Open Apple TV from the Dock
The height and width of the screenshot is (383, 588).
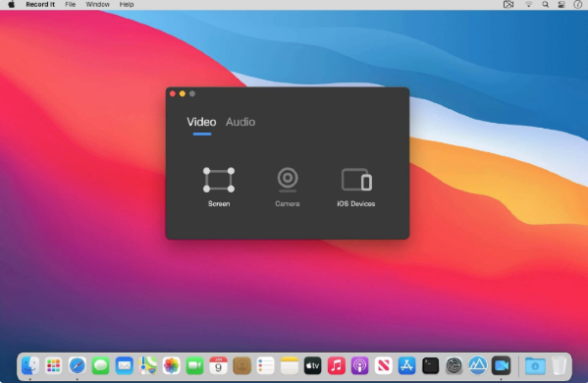tap(313, 365)
